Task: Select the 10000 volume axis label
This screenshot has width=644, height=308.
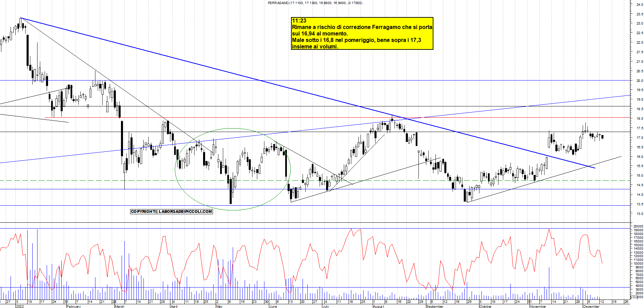Action: pyautogui.click(x=638, y=264)
